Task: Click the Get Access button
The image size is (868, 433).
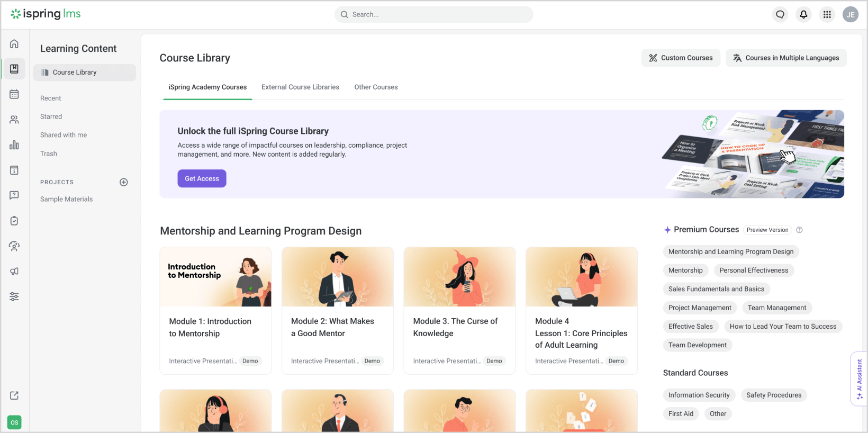Action: (x=202, y=178)
